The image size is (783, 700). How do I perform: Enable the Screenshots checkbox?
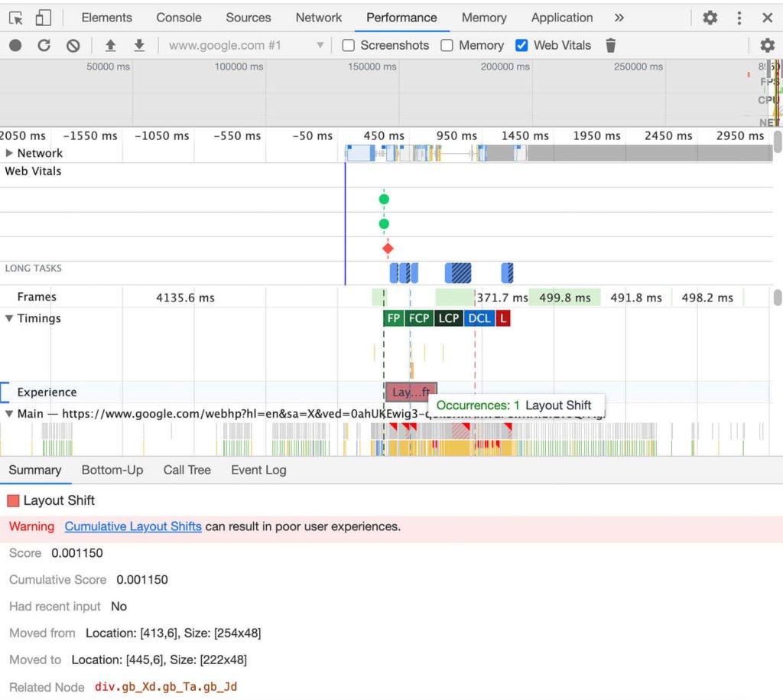coord(348,45)
